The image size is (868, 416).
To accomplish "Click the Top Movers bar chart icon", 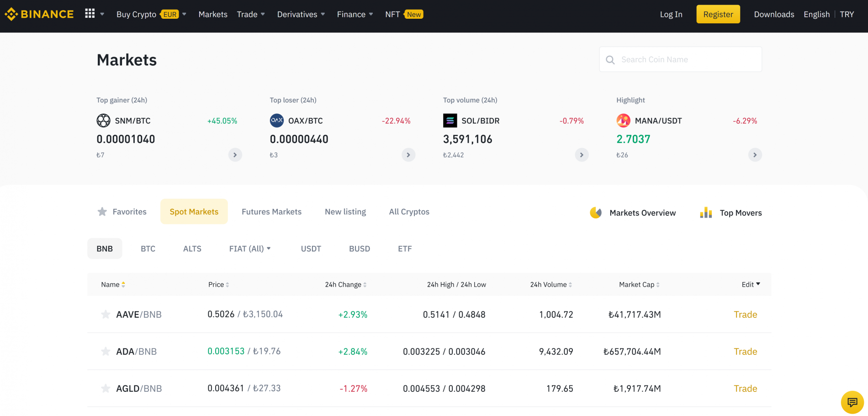I will tap(706, 213).
